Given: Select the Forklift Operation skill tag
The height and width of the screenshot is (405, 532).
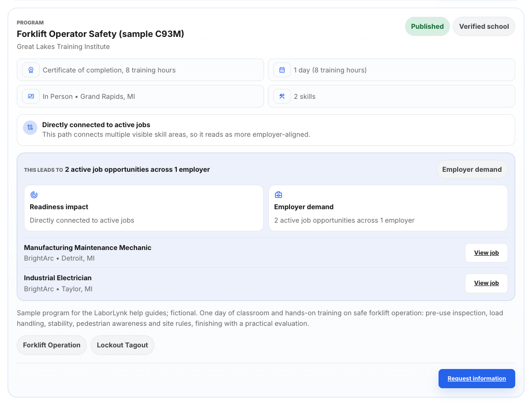Looking at the screenshot, I should point(52,345).
